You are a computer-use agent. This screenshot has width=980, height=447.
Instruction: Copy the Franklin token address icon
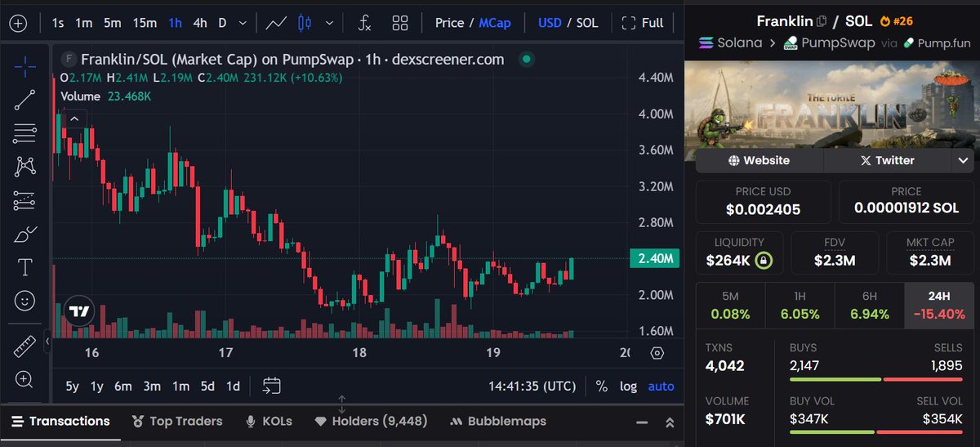tap(821, 21)
